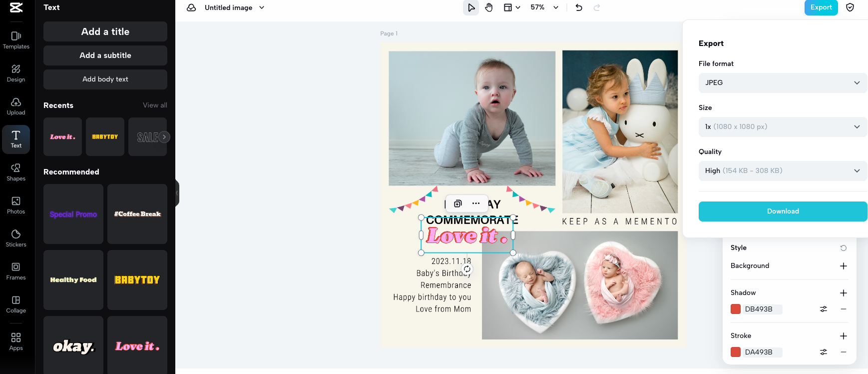Open Stroke adjustment sliders icon
This screenshot has height=374, width=868.
point(824,352)
